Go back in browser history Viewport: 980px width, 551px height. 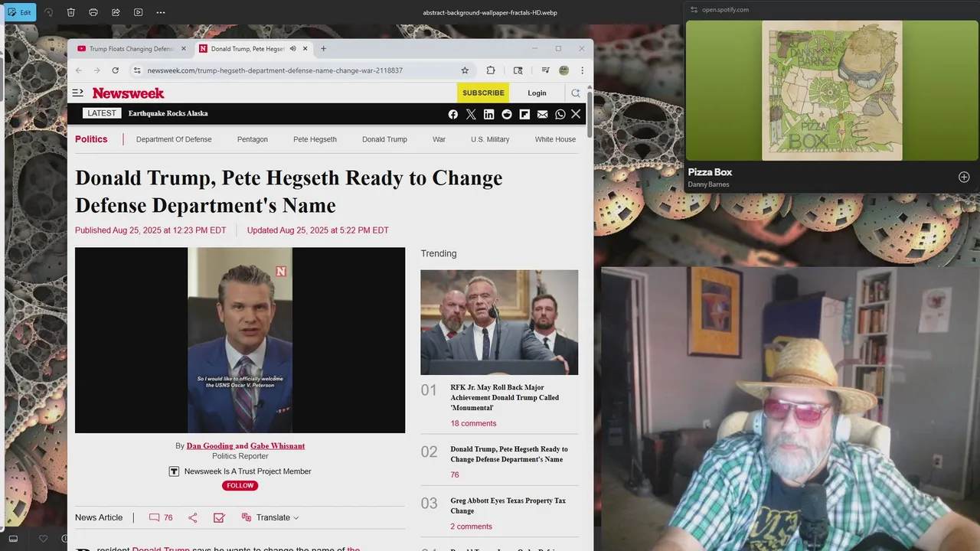coord(78,70)
